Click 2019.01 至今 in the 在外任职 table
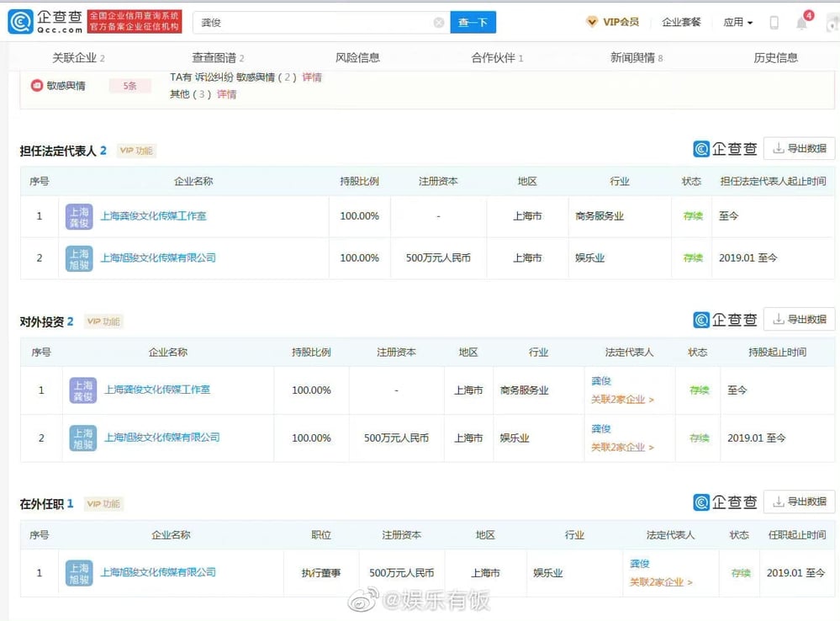This screenshot has width=840, height=621. [795, 573]
